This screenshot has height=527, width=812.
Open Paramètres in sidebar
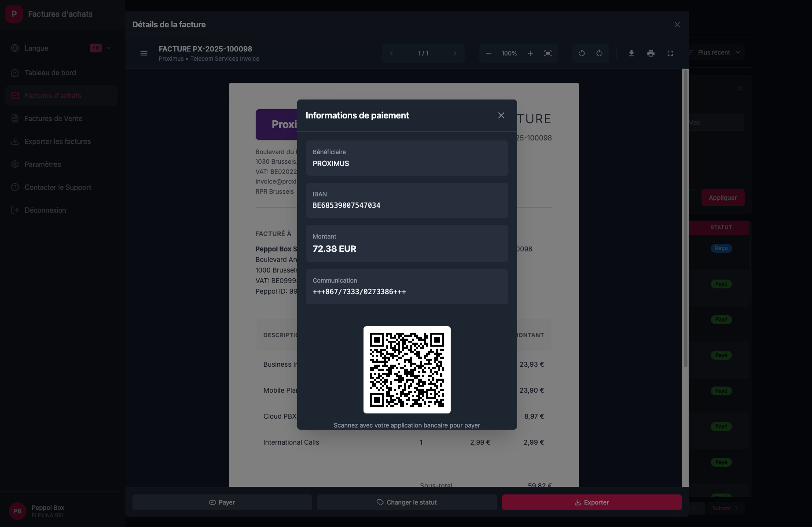coord(62,164)
